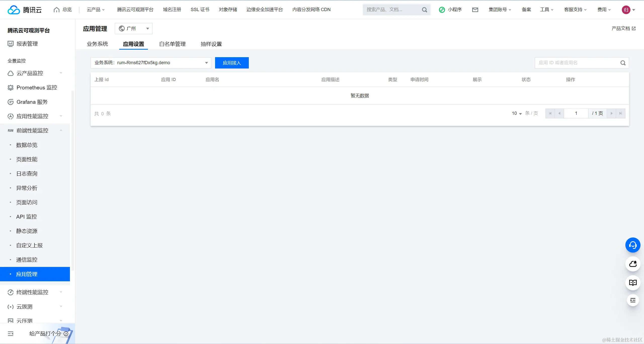Open Grafana 服务 from the sidebar

point(32,102)
